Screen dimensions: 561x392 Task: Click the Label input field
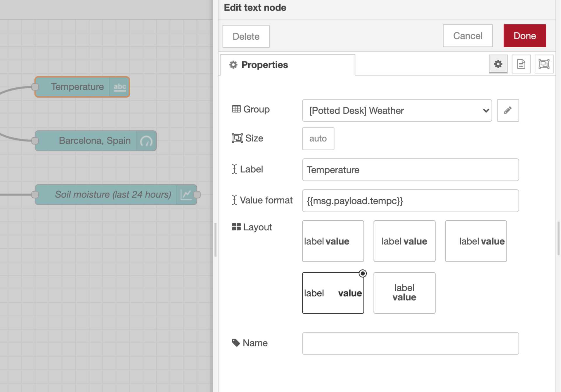click(411, 169)
